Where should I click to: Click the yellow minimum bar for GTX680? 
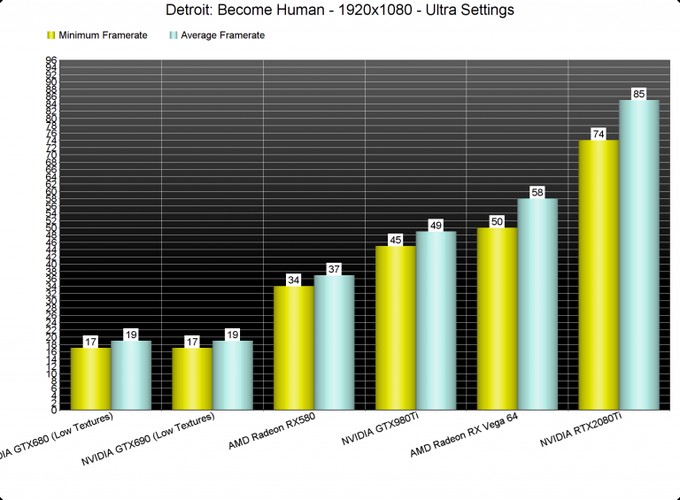coord(90,380)
